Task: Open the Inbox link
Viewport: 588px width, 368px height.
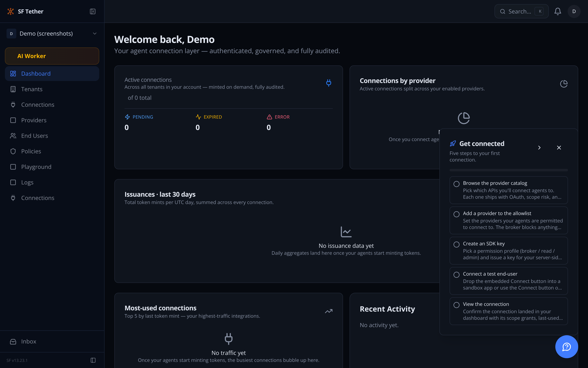Action: point(52,341)
